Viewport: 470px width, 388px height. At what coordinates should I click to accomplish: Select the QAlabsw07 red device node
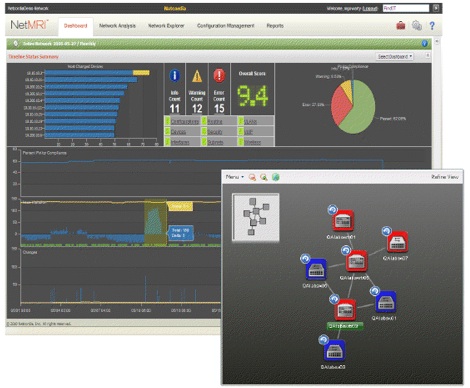click(x=397, y=242)
